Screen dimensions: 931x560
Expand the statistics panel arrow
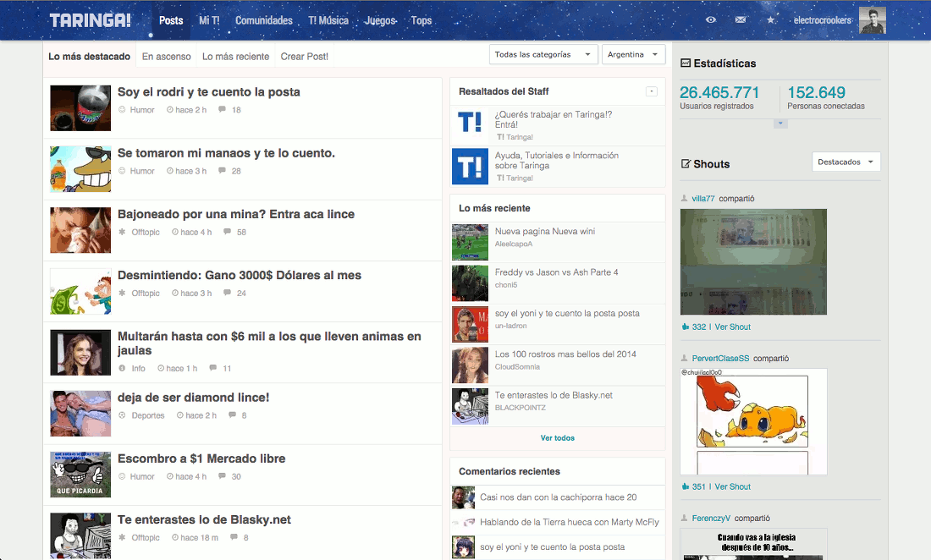tap(780, 124)
